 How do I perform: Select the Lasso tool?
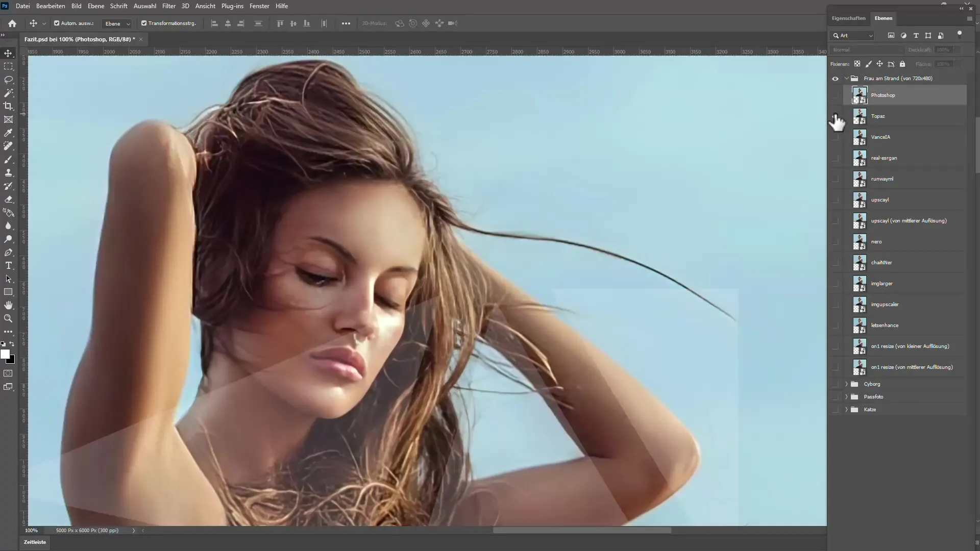point(9,80)
